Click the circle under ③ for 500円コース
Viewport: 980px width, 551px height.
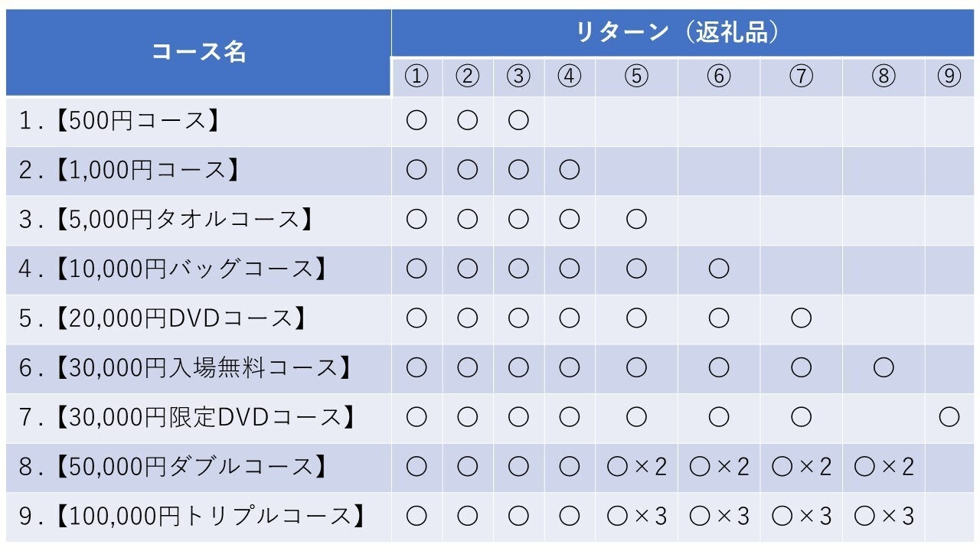tap(518, 121)
